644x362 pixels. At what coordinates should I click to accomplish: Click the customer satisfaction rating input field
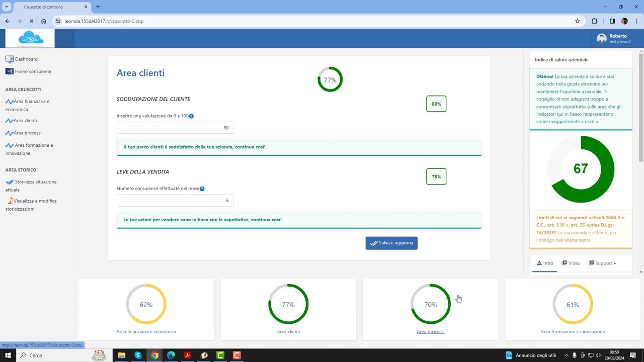[x=175, y=128]
